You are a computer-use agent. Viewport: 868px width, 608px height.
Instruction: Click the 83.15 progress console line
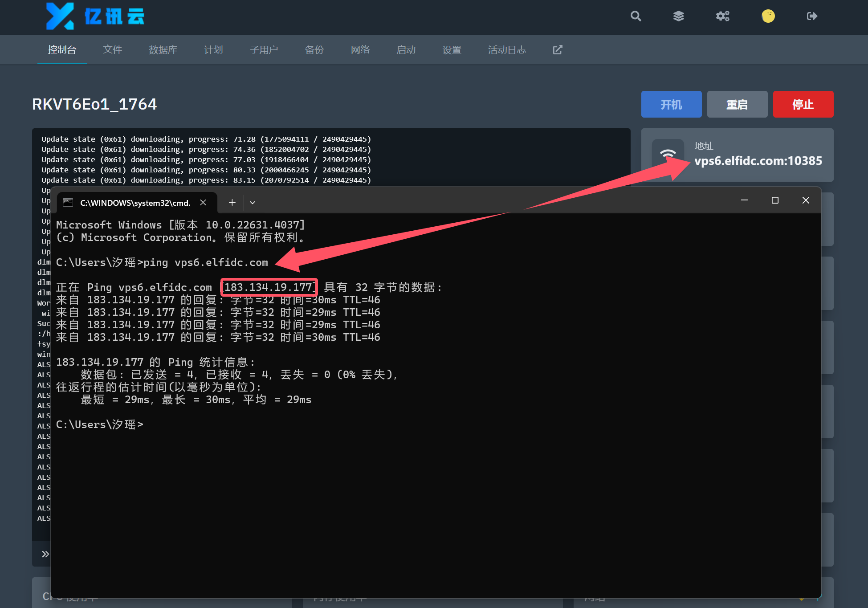tap(206, 180)
